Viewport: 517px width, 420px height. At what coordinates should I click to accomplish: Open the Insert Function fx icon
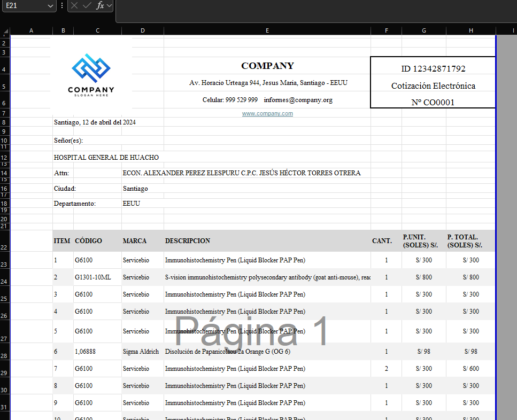click(x=100, y=5)
